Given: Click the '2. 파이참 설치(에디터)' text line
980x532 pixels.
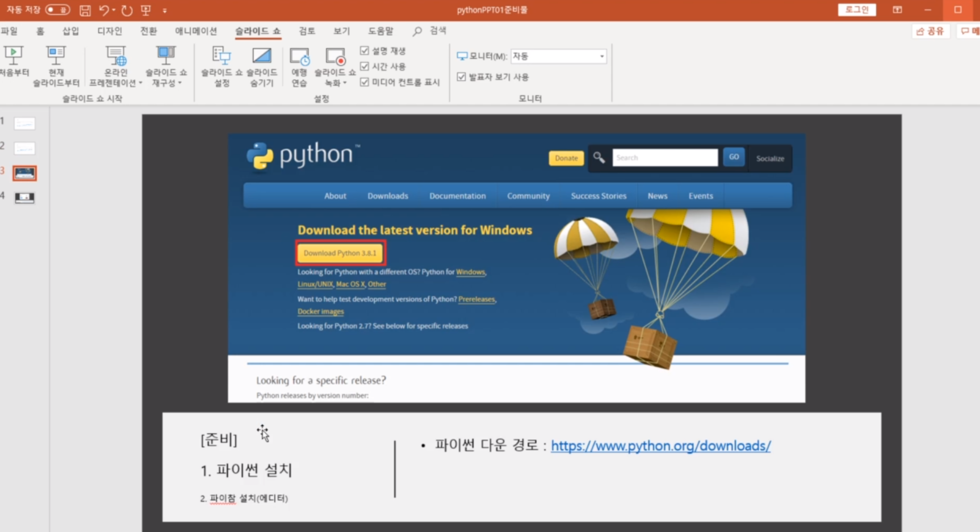Looking at the screenshot, I should (x=244, y=498).
